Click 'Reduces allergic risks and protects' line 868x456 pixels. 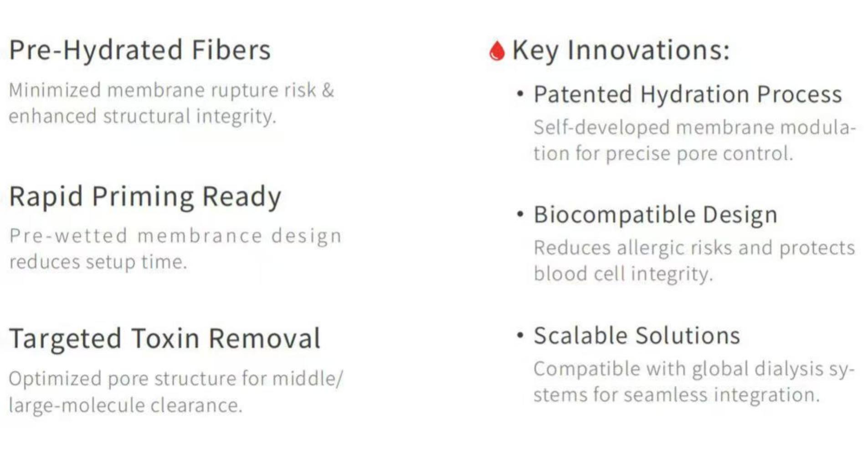pyautogui.click(x=694, y=248)
